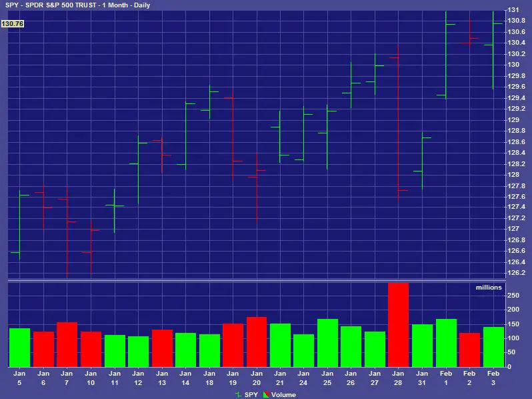Click the Jan 26 green price bar

pyautogui.click(x=351, y=85)
